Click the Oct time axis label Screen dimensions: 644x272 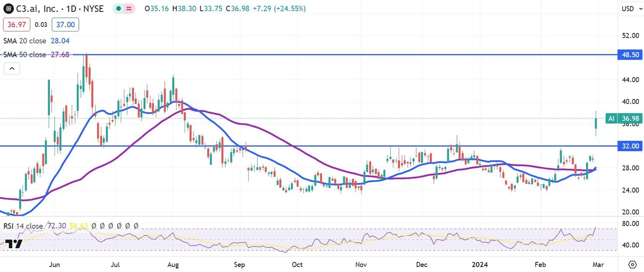[297, 264]
